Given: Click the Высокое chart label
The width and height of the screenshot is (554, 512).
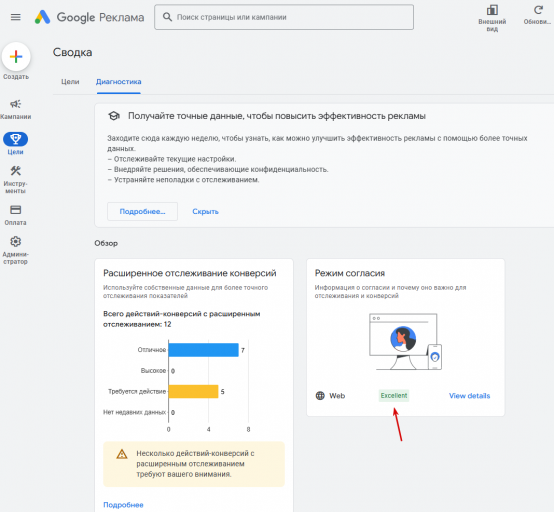Looking at the screenshot, I should click(153, 370).
